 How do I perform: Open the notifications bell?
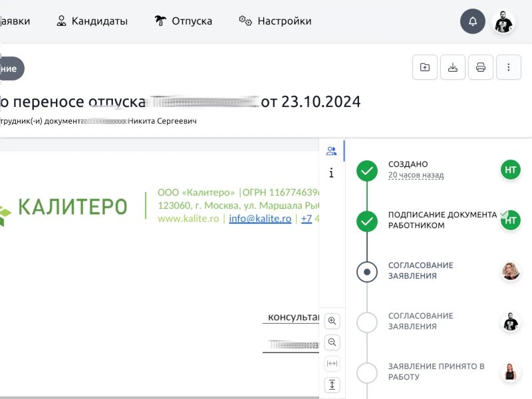[x=472, y=21]
